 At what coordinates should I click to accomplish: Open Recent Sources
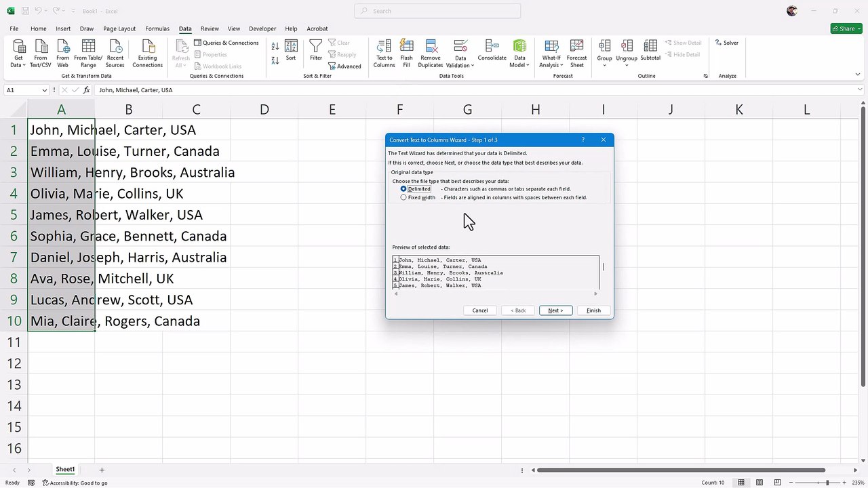point(115,53)
